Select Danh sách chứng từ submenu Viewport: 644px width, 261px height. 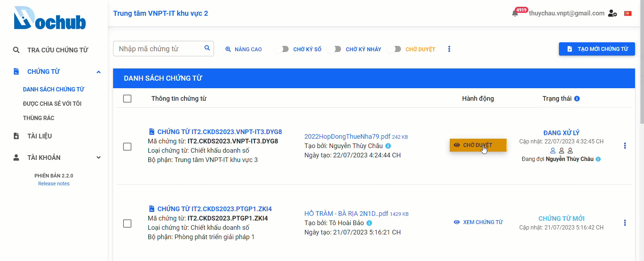click(x=53, y=89)
